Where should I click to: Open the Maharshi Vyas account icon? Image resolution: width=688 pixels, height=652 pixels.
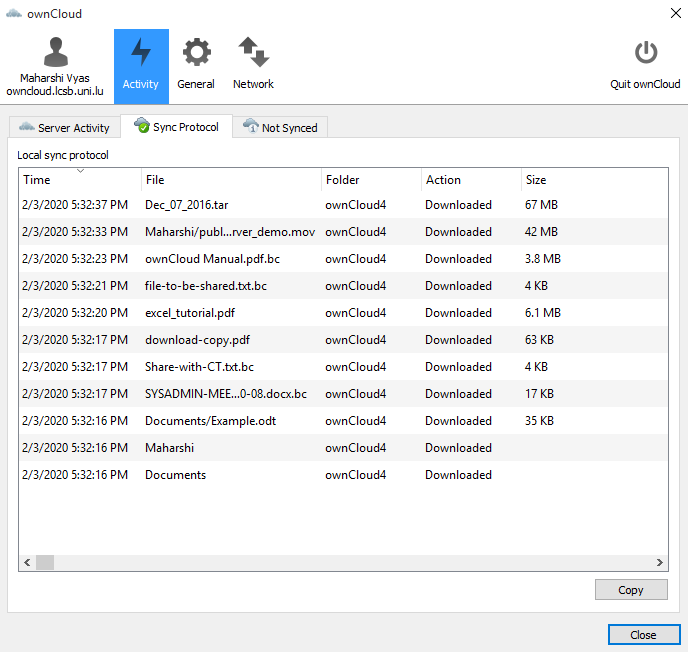pyautogui.click(x=55, y=54)
